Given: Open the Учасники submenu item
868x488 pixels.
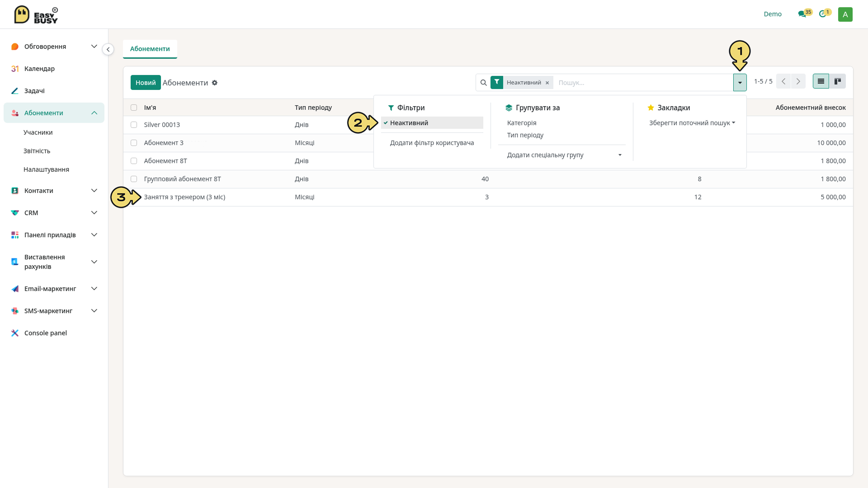Looking at the screenshot, I should 38,132.
